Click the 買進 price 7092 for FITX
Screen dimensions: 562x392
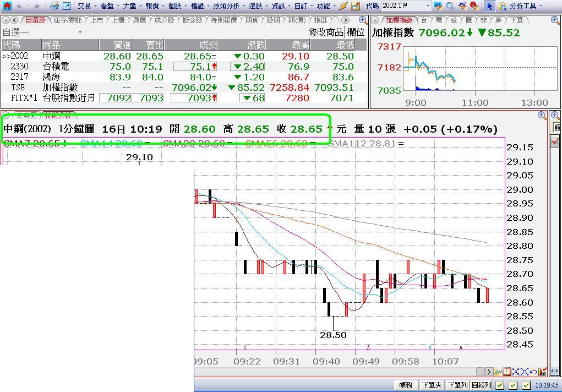(115, 98)
